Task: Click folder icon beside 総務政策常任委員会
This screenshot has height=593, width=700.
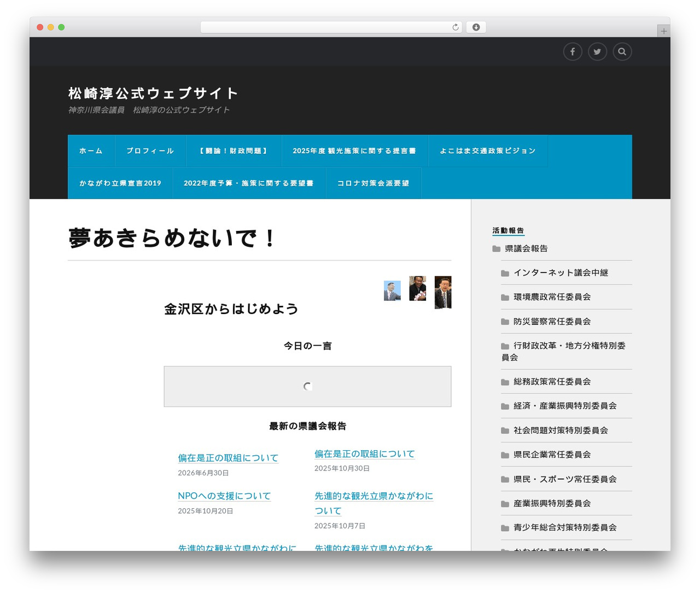Action: click(505, 382)
